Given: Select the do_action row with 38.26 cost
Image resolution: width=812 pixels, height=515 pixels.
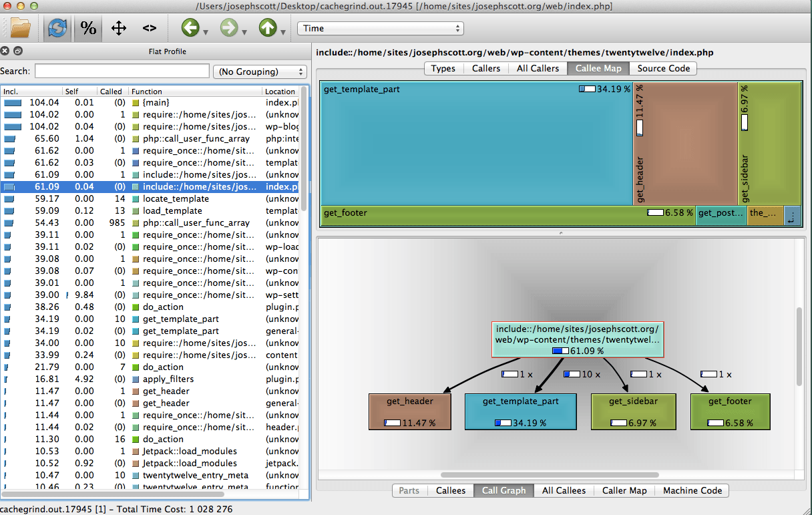Looking at the screenshot, I should click(163, 307).
